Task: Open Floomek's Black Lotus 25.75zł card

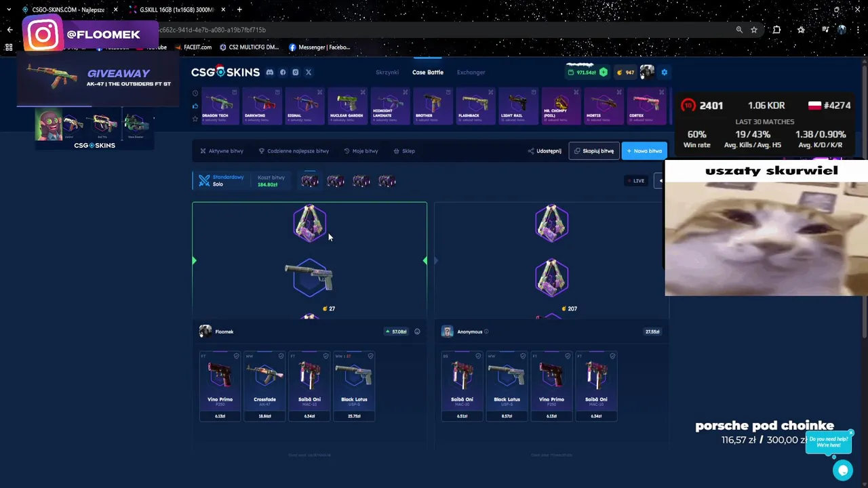Action: (354, 386)
